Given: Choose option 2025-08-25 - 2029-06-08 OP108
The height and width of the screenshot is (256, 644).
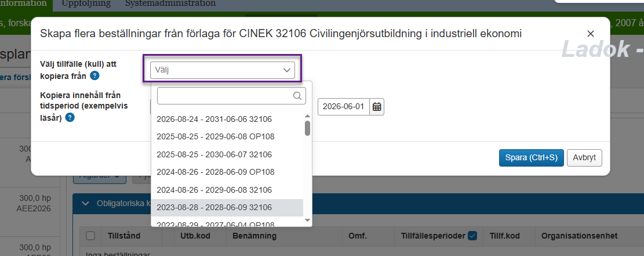Looking at the screenshot, I should (215, 136).
